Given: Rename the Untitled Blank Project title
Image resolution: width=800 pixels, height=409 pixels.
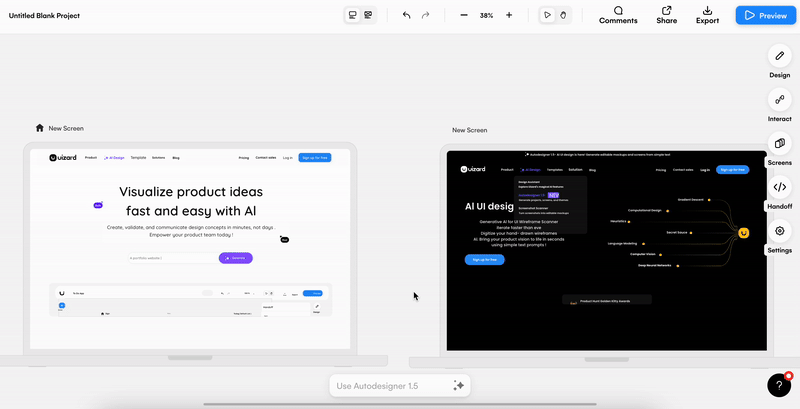Looking at the screenshot, I should click(44, 16).
